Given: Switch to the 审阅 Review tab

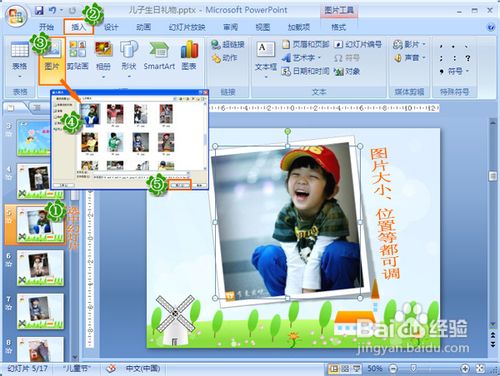Looking at the screenshot, I should click(230, 27).
